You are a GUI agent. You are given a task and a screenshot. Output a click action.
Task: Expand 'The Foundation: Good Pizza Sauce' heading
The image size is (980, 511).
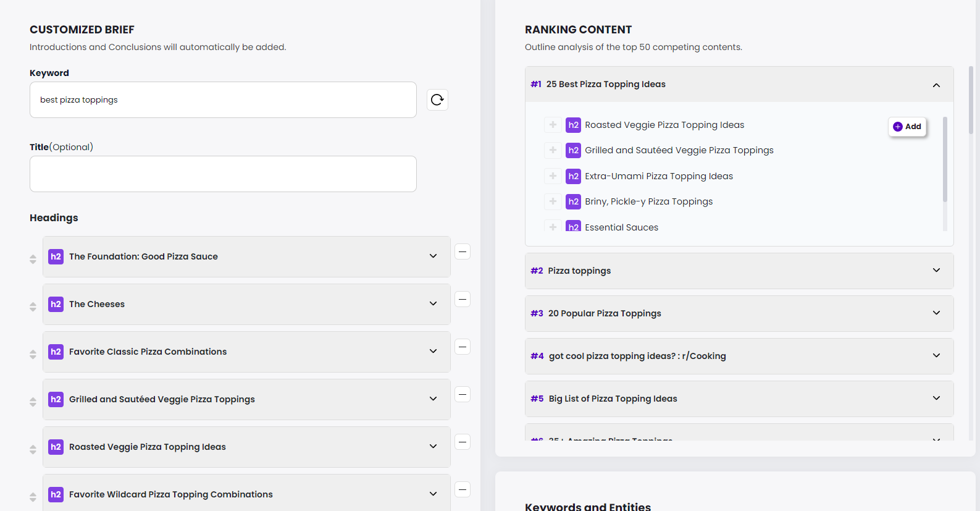point(433,256)
